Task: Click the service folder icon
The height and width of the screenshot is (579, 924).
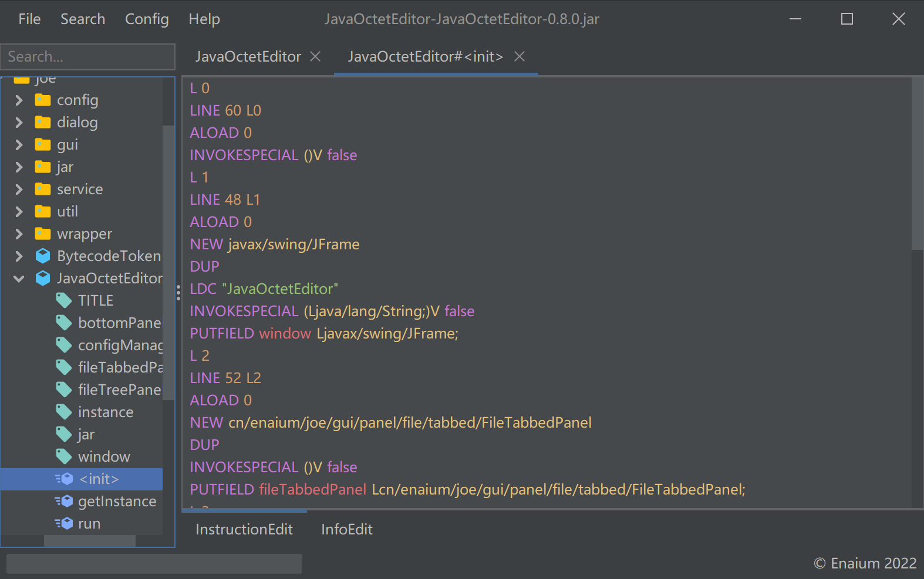Action: [43, 189]
